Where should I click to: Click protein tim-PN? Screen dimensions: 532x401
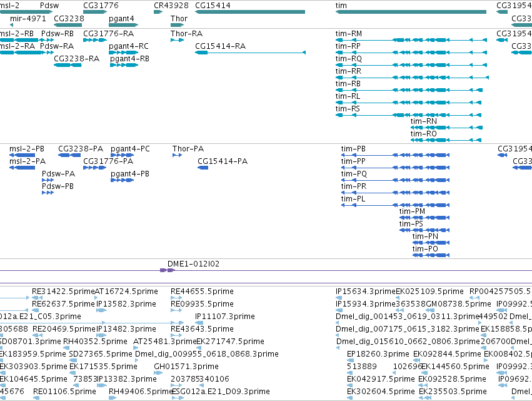click(x=431, y=243)
